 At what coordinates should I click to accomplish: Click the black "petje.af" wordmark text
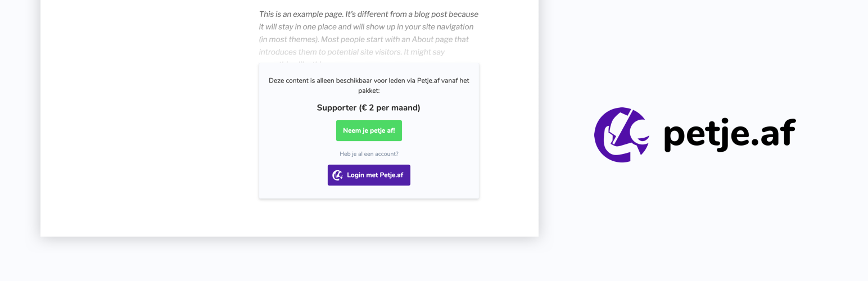(x=730, y=134)
